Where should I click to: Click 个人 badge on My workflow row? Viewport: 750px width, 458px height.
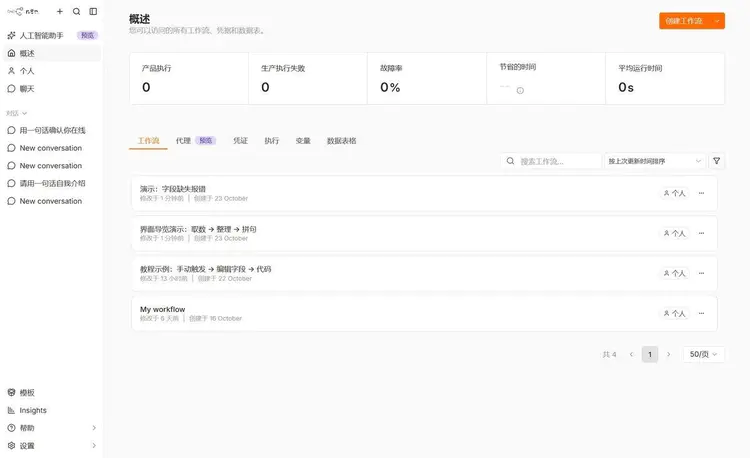[674, 313]
